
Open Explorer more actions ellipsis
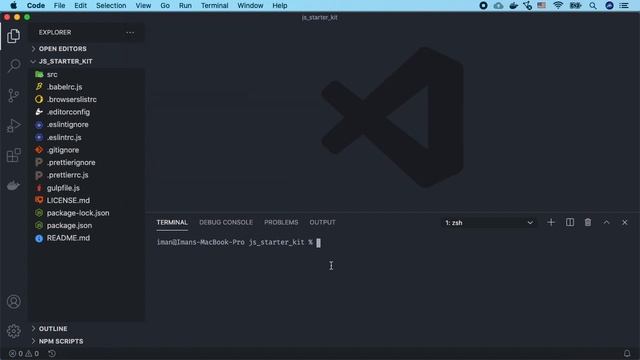(130, 33)
